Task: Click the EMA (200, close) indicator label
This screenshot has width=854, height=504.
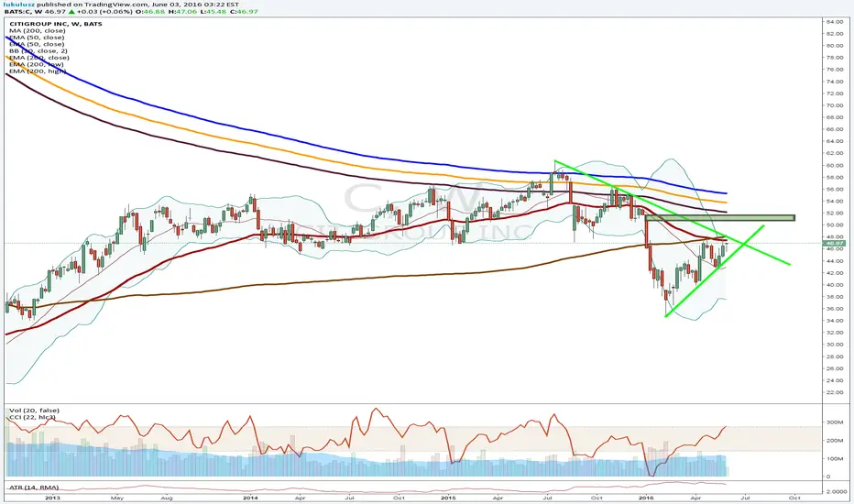Action: (39, 57)
